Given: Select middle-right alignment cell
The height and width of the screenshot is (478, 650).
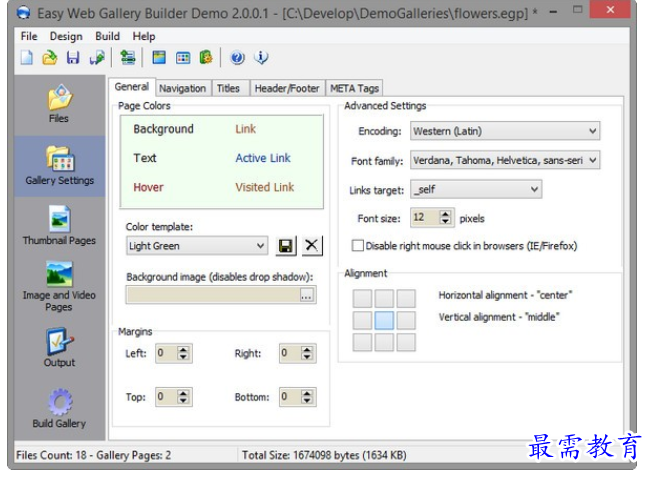Looking at the screenshot, I should (x=406, y=320).
